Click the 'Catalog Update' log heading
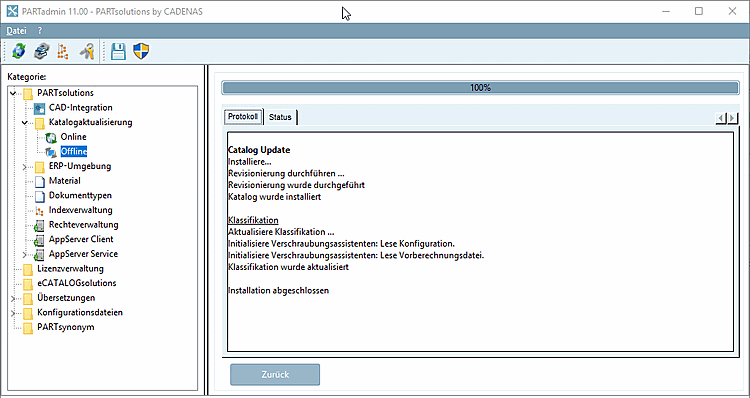 259,150
